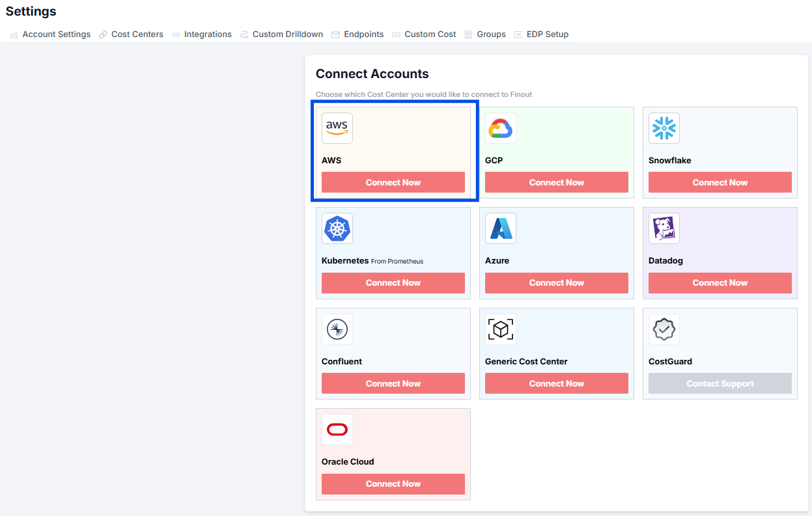This screenshot has width=812, height=516.
Task: Click the GCP cloud logo icon
Action: point(500,128)
